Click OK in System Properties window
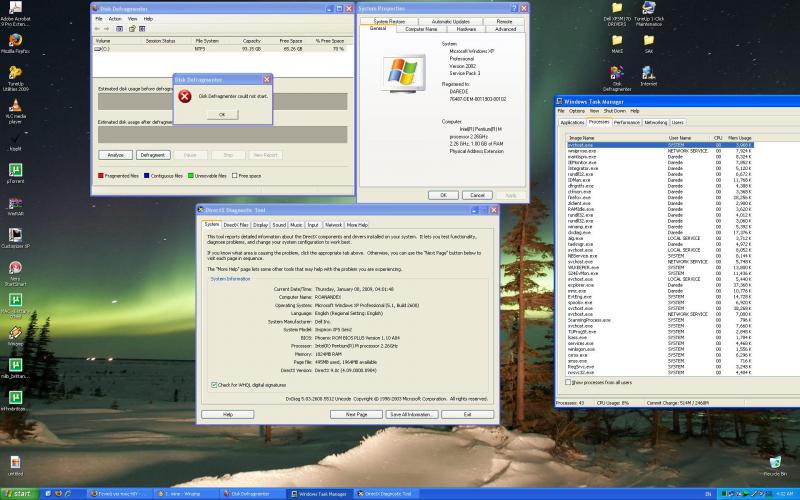This screenshot has height=500, width=800. [x=443, y=195]
